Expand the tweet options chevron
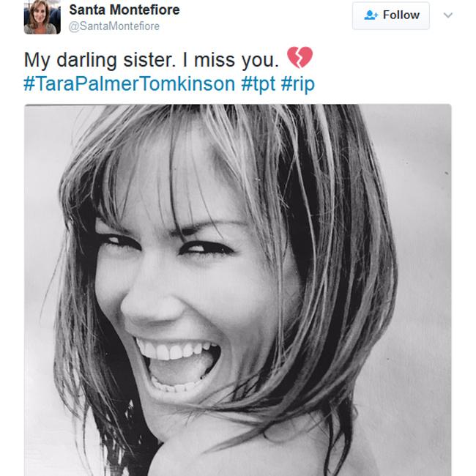The width and height of the screenshot is (476, 476). click(448, 15)
